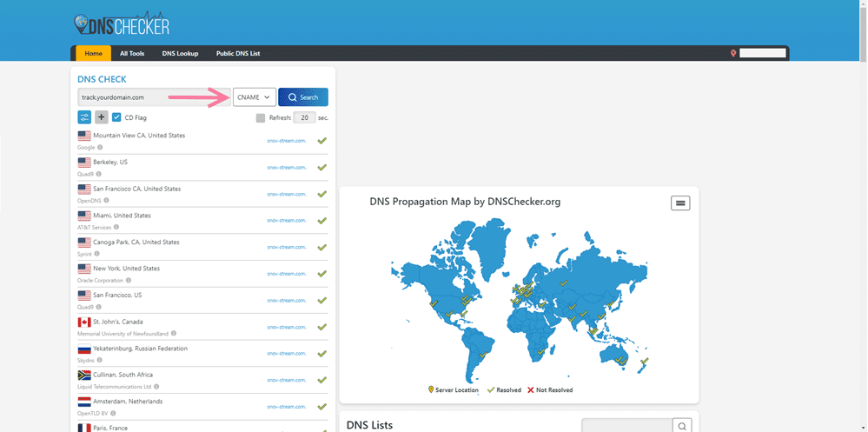Toggle Resolved legend item

(x=504, y=390)
